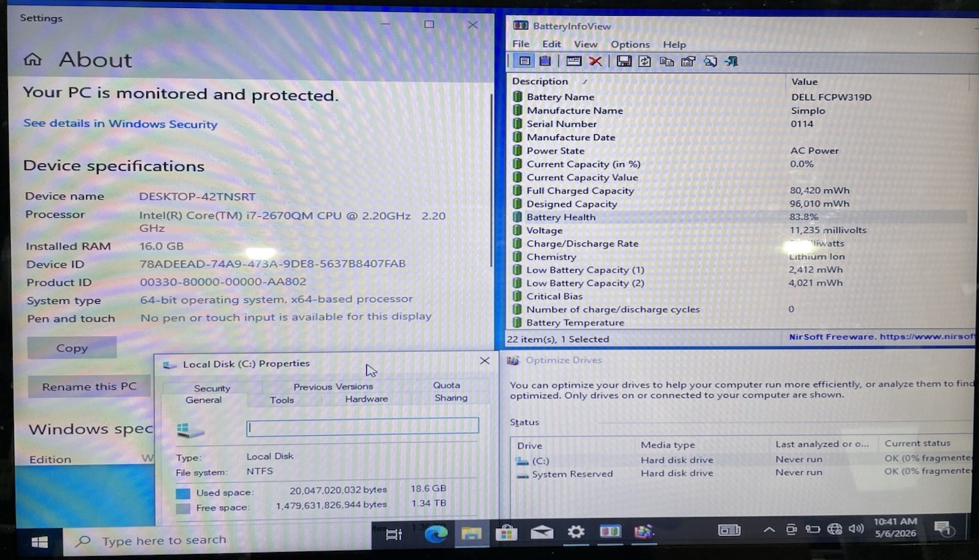979x560 pixels.
Task: Select the Chemistry row
Action: (738, 256)
